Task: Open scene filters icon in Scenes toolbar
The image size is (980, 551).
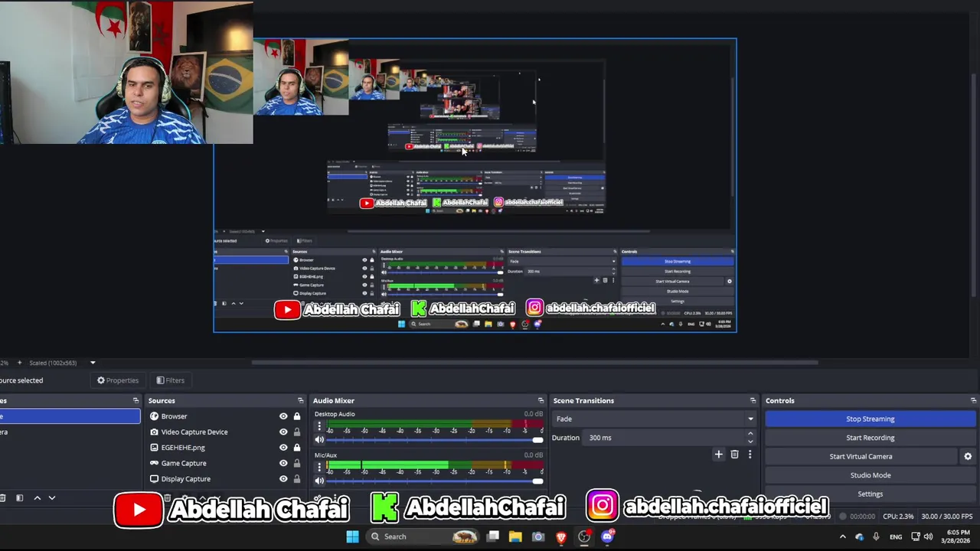Action: [19, 498]
